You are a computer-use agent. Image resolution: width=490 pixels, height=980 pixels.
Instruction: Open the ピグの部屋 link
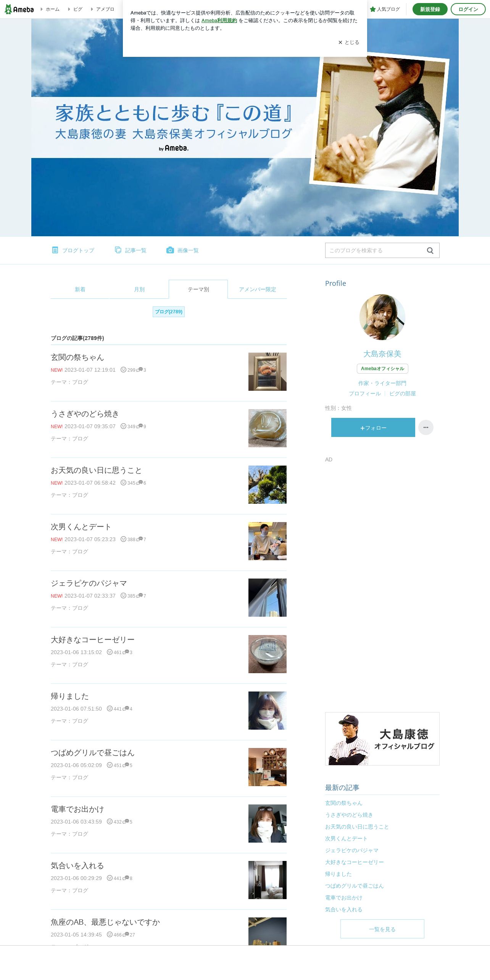coord(403,393)
